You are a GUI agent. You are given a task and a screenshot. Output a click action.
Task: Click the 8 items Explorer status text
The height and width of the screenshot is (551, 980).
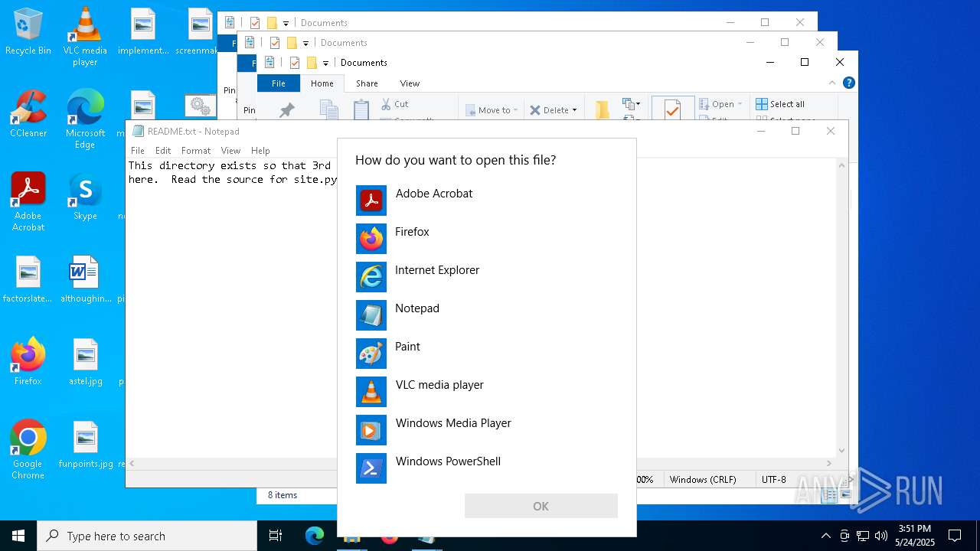point(283,495)
